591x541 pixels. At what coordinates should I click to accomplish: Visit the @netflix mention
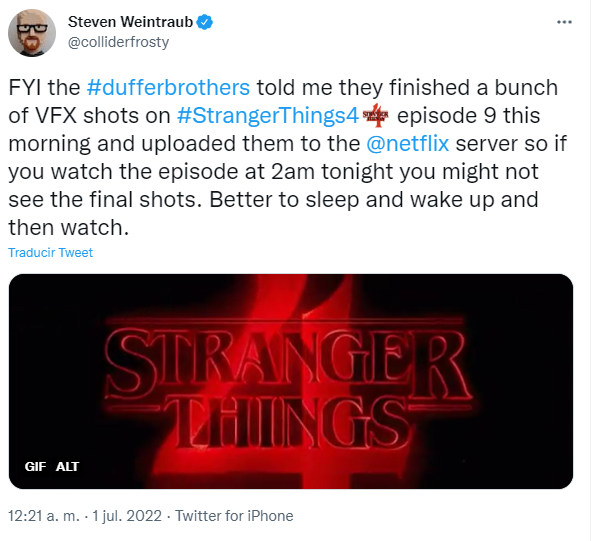407,144
